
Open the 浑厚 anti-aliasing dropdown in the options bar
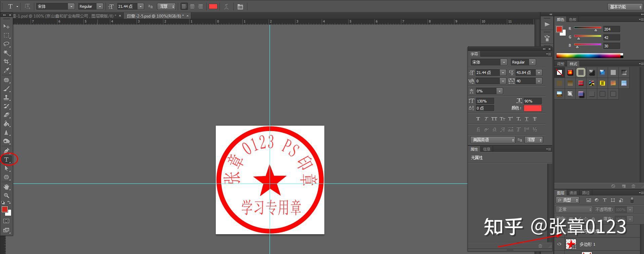(x=167, y=6)
